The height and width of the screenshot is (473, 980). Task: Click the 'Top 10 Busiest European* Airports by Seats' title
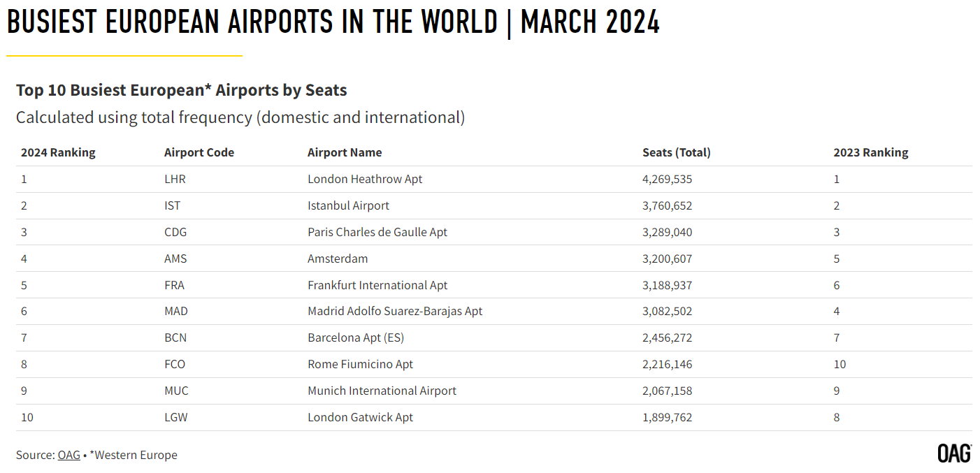(x=182, y=90)
